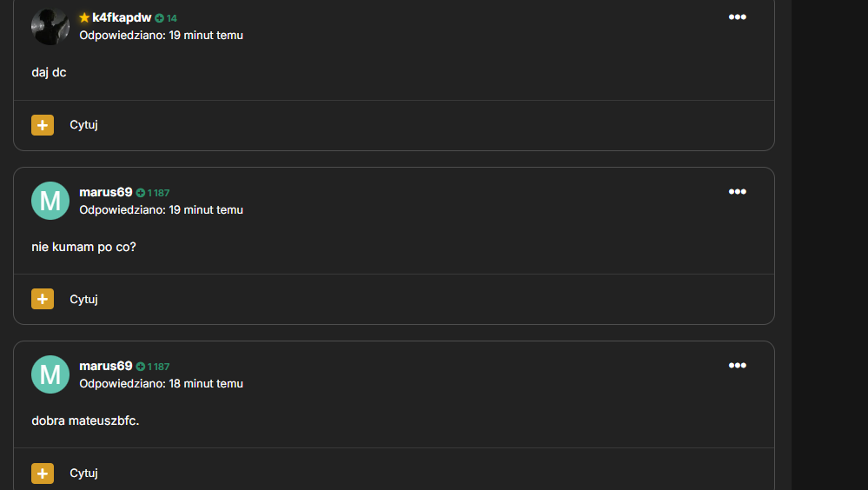Open three-dot menu on "dobra mateuszbfc." post

[737, 366]
